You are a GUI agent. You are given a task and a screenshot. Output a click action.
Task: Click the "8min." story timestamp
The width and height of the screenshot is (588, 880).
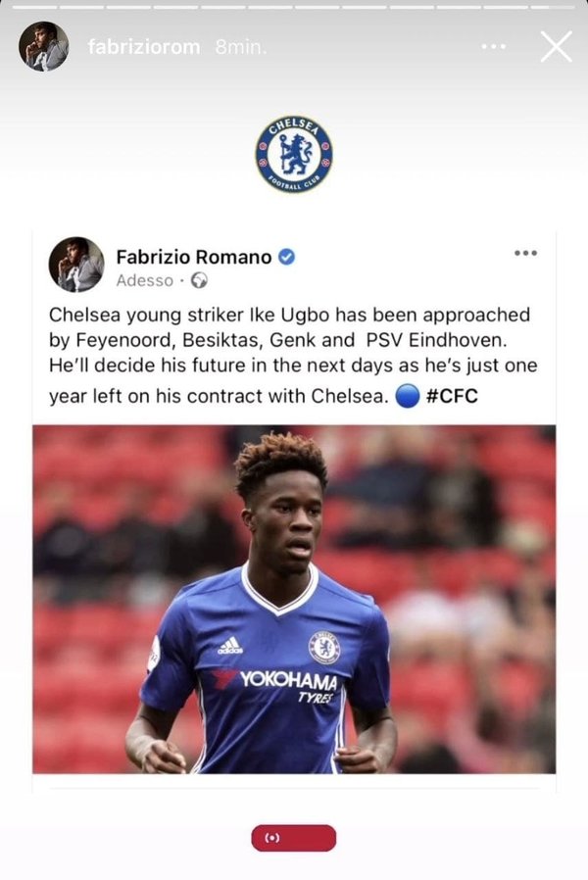pyautogui.click(x=241, y=47)
